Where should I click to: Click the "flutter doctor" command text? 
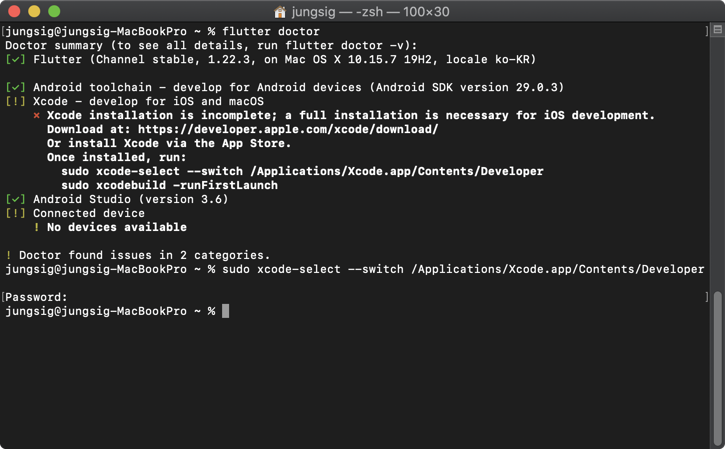(x=271, y=31)
